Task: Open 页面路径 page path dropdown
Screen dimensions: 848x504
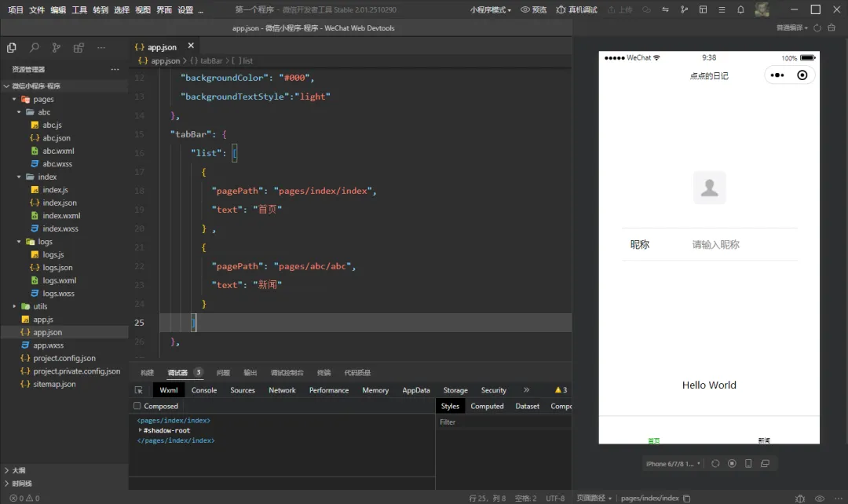Action: (x=594, y=498)
